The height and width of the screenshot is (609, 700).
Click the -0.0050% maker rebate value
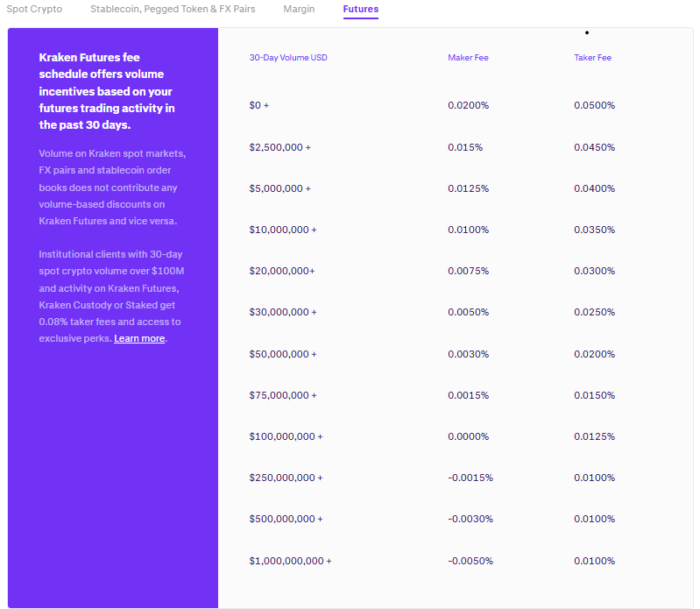tap(470, 561)
